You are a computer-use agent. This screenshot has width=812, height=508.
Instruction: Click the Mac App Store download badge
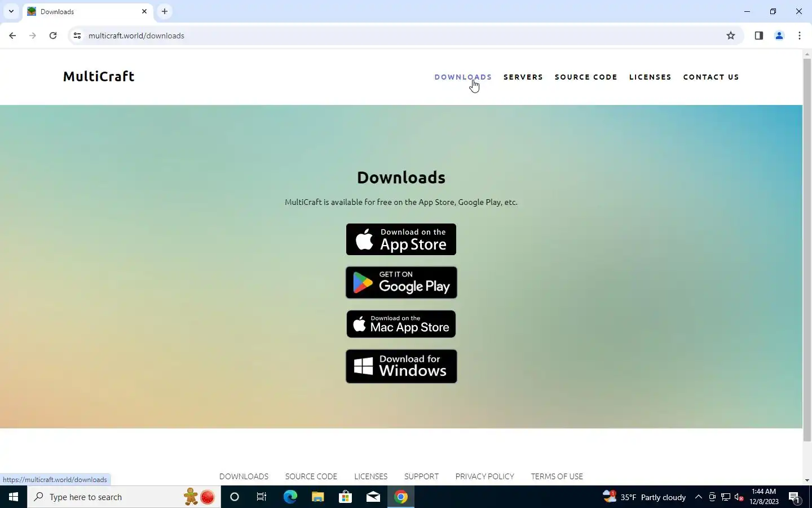(401, 324)
